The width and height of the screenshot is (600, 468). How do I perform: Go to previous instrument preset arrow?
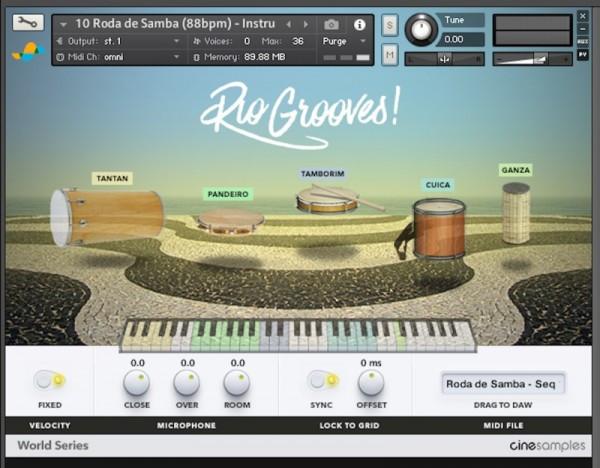(x=289, y=24)
